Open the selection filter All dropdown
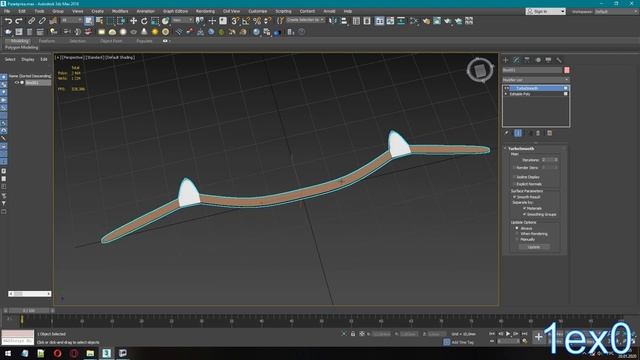The image size is (640, 360). pyautogui.click(x=71, y=20)
